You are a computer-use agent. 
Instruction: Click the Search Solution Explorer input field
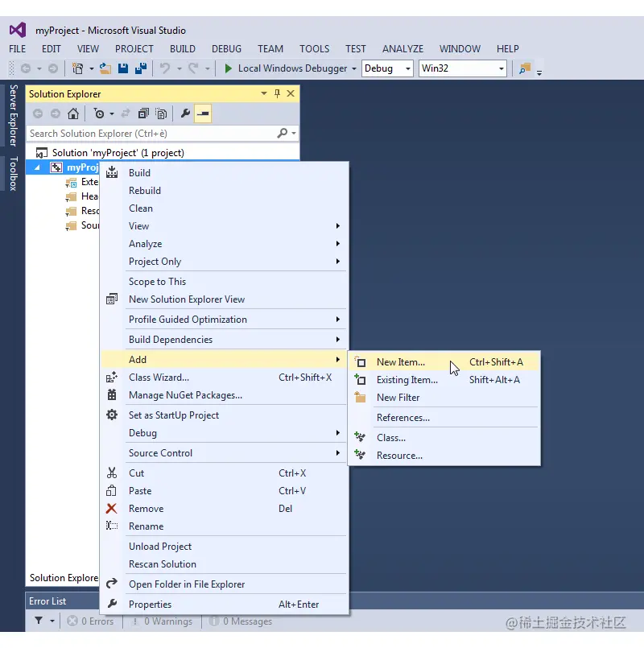coord(151,133)
